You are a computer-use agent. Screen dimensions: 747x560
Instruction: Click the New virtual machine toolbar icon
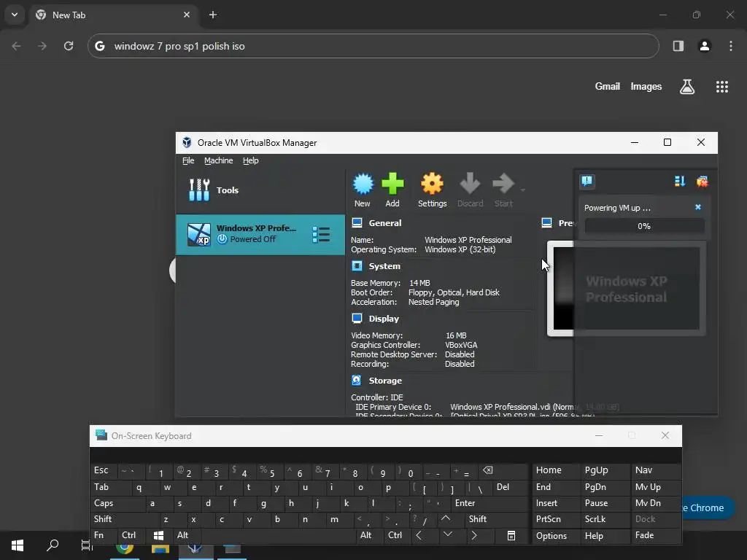[x=363, y=190]
